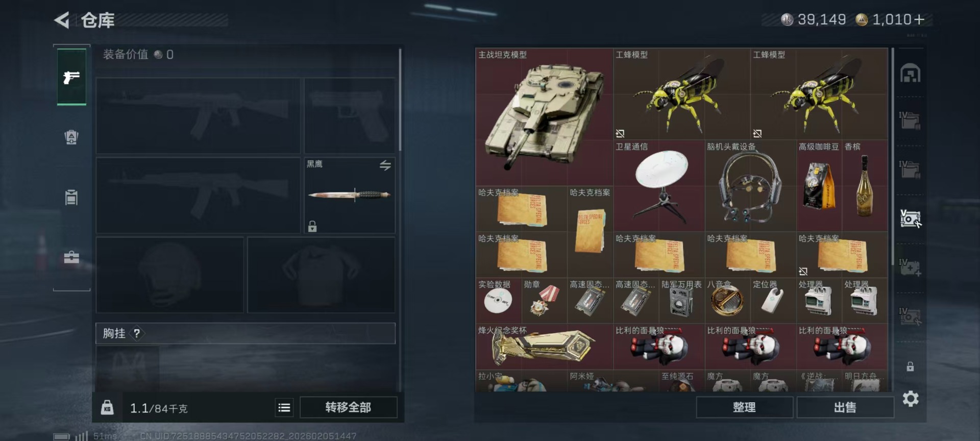Go back using the warehouse arrow

(62, 20)
